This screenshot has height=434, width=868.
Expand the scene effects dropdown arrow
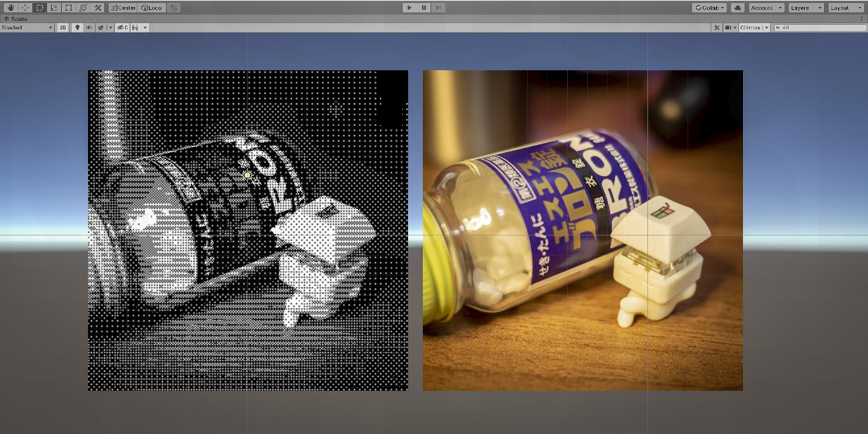[110, 27]
